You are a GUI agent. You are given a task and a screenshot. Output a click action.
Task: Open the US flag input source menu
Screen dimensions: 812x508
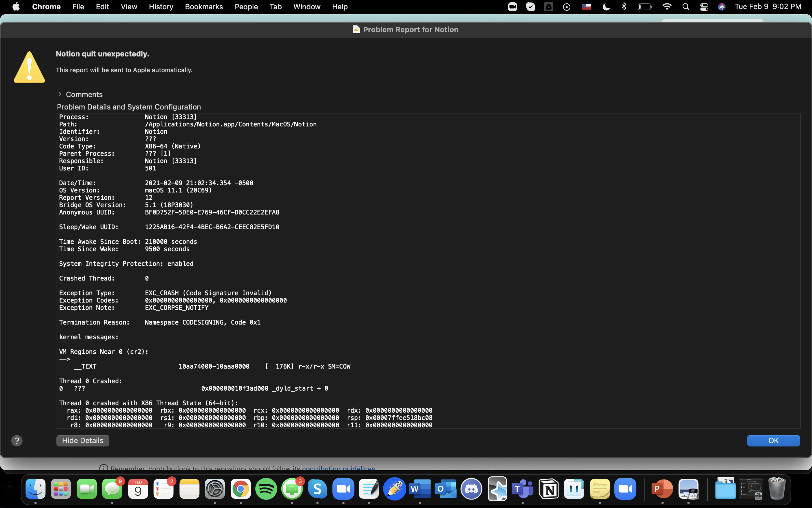(x=586, y=7)
